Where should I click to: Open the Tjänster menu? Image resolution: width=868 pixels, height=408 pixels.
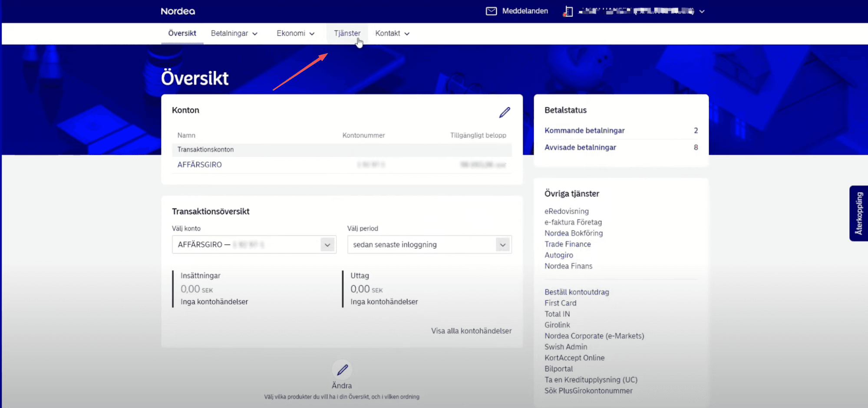pos(347,33)
